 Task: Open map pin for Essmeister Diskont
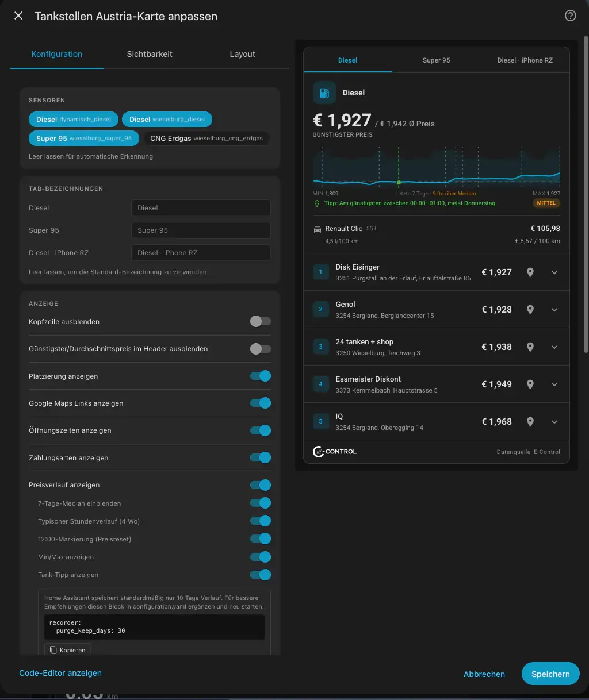(530, 384)
